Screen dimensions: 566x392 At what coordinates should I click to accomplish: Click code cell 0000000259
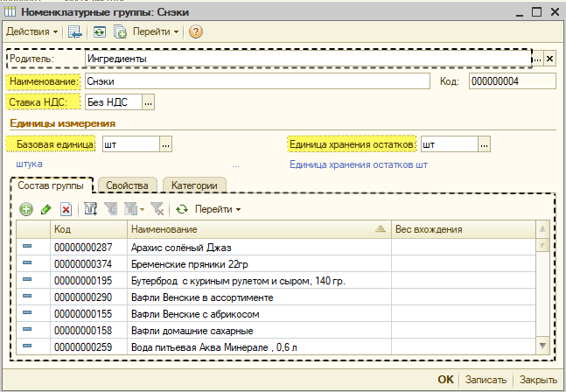point(89,346)
